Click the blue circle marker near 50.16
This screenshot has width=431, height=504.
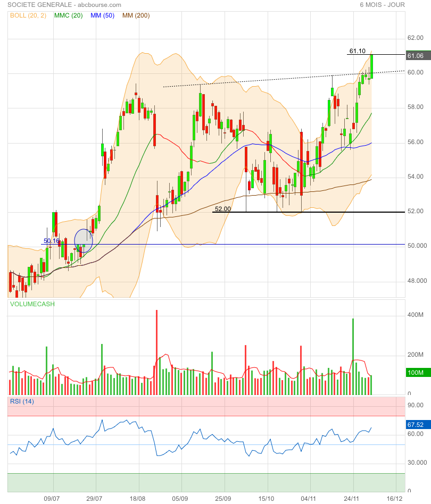84,241
